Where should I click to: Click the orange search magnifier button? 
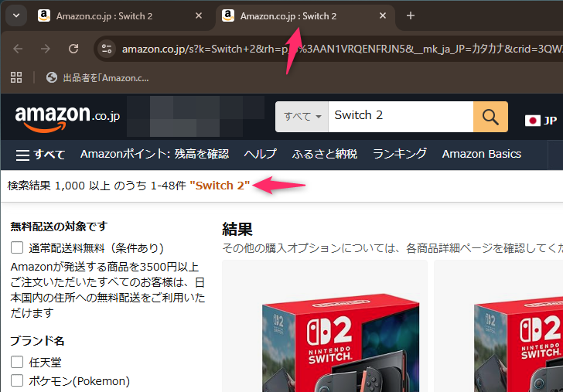pos(490,116)
